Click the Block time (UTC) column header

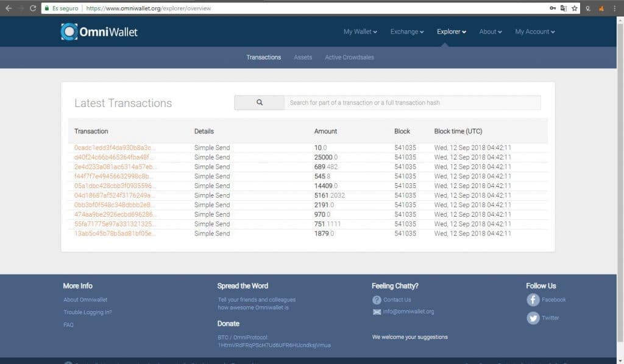click(x=458, y=131)
